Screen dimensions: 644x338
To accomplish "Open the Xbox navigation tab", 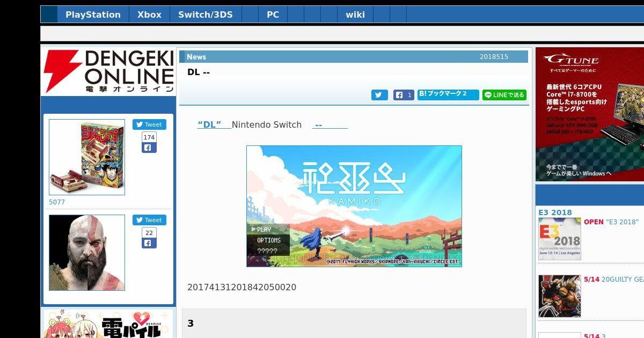I will pos(149,14).
